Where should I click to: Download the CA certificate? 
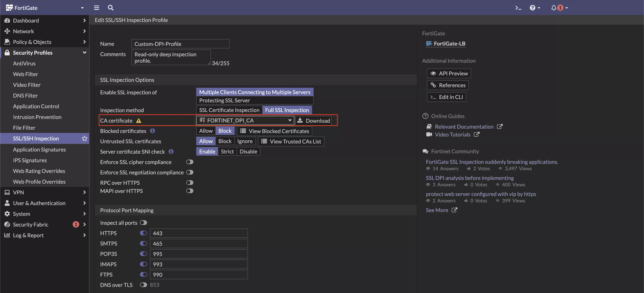click(313, 121)
